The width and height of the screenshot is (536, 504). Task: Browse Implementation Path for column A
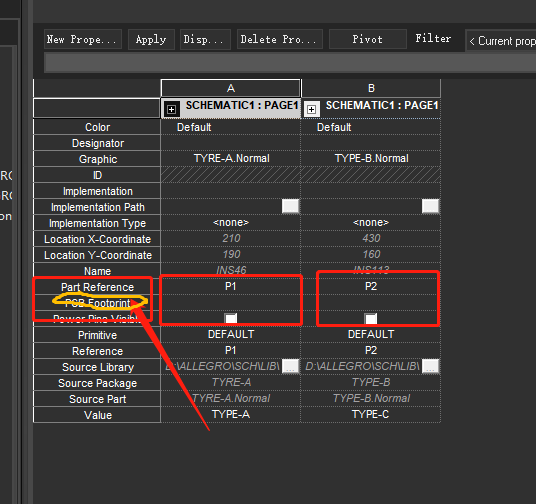click(291, 206)
